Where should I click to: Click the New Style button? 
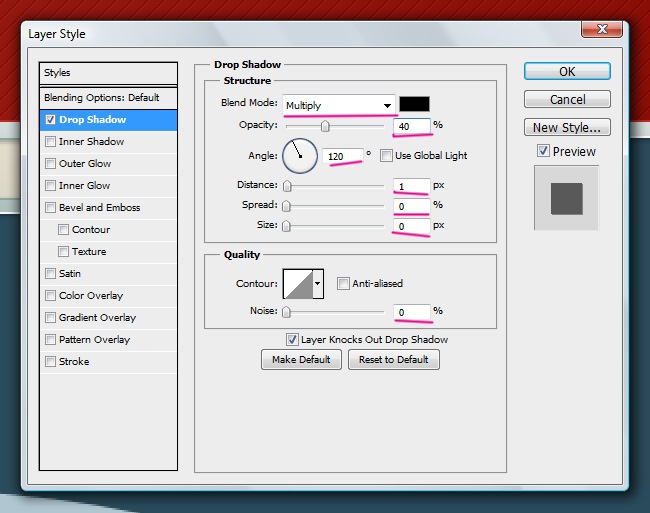click(567, 127)
